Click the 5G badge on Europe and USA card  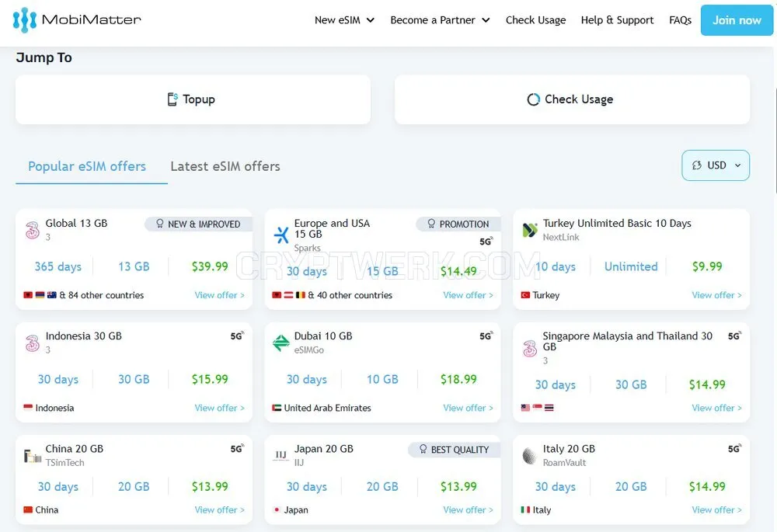(486, 242)
